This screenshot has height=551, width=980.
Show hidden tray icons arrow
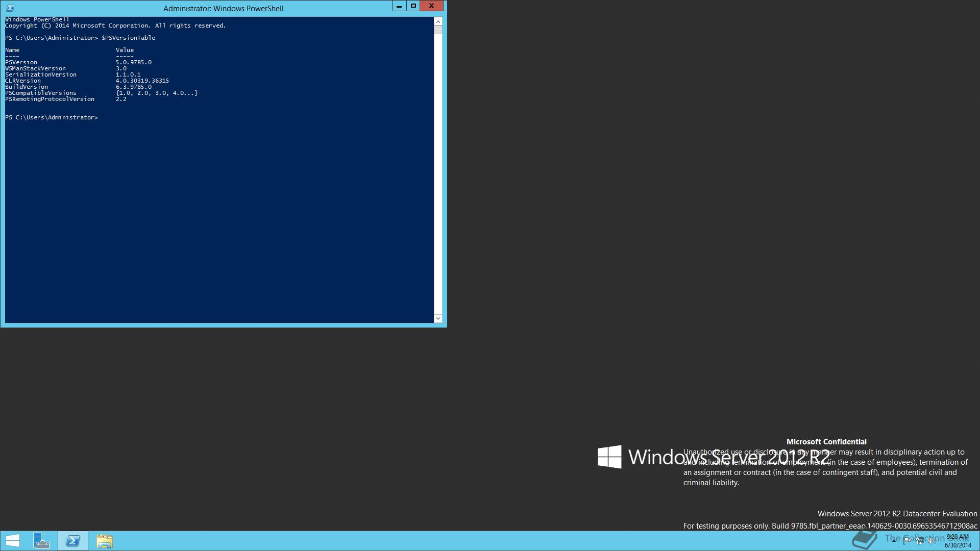click(894, 541)
